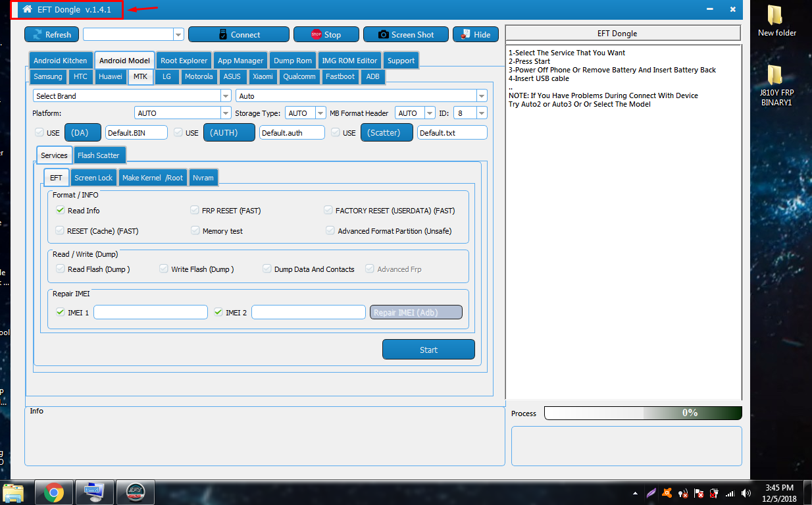Viewport: 812px width, 505px height.
Task: Click the Default.BIN file field
Action: coord(136,133)
